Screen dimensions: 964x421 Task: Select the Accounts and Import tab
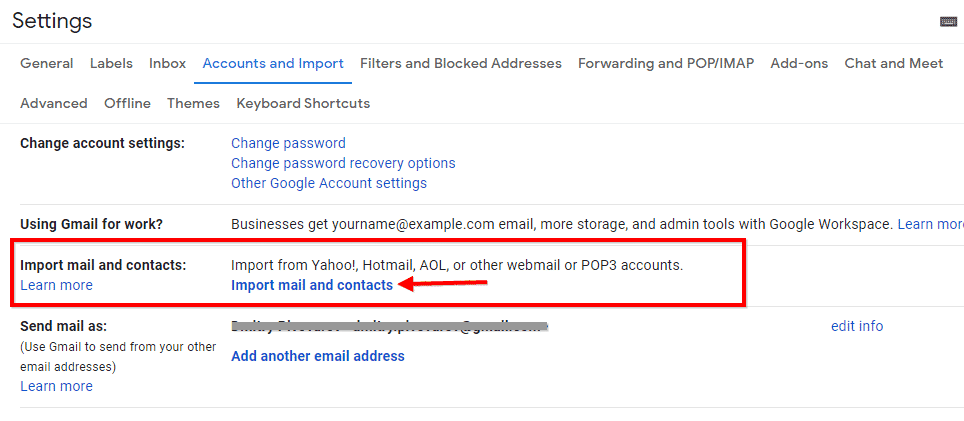pos(273,63)
